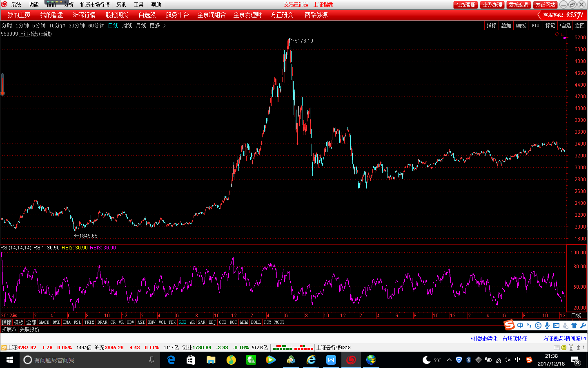Open the Sogou soft keyboard
588x368 pixels.
[x=556, y=325]
